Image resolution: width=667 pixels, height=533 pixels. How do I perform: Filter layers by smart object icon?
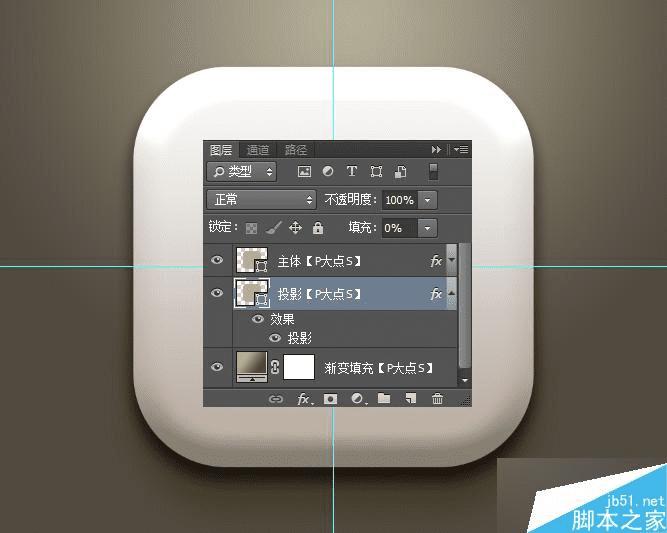point(400,172)
